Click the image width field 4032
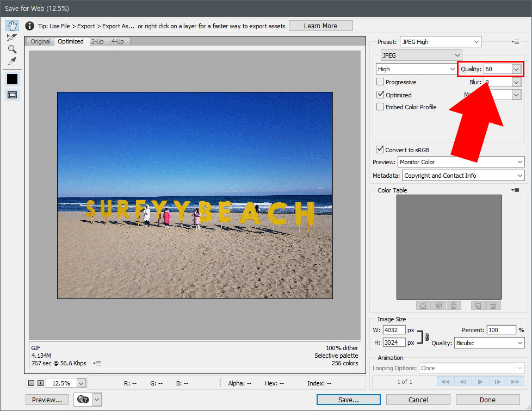The height and width of the screenshot is (411, 532). [394, 329]
